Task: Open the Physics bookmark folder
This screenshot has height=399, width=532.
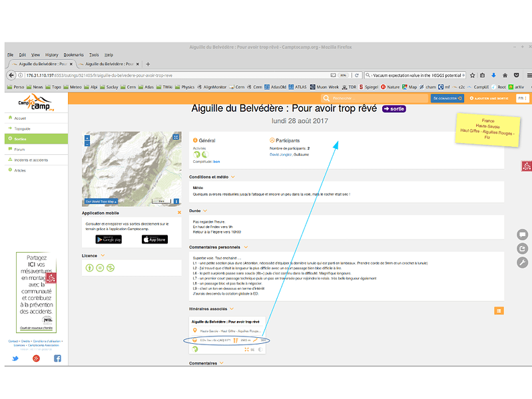Action: pos(185,87)
